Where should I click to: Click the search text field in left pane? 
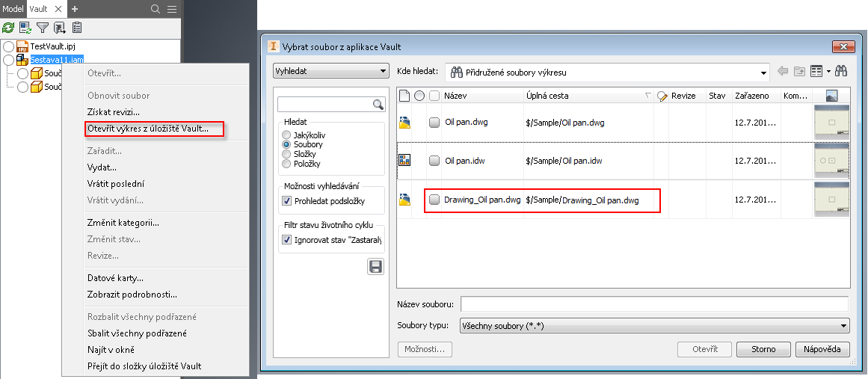pyautogui.click(x=325, y=104)
